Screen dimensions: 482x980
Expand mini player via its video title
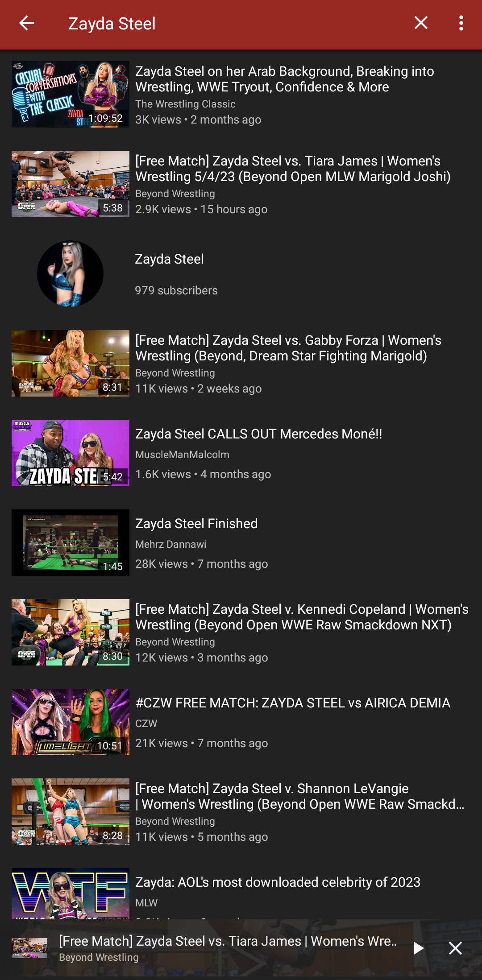click(228, 941)
